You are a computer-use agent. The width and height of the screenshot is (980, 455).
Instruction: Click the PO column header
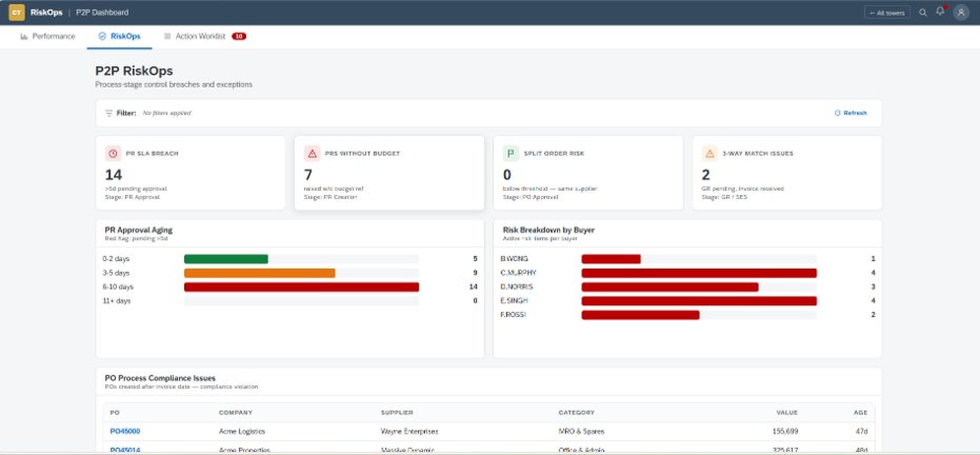click(x=115, y=413)
